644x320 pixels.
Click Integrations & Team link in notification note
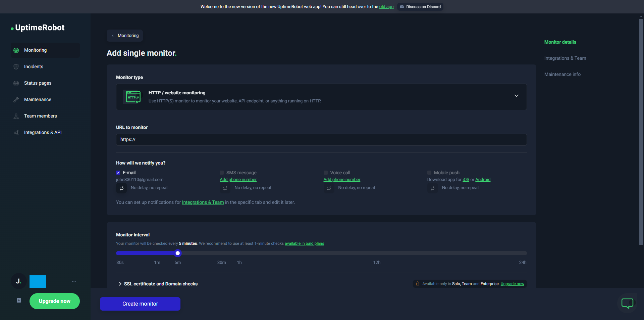pos(203,202)
